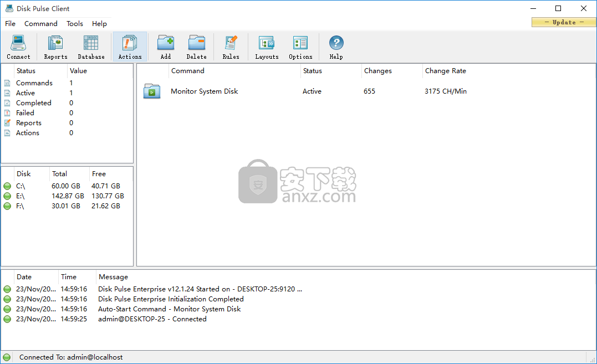Click the Delete command icon

click(196, 43)
